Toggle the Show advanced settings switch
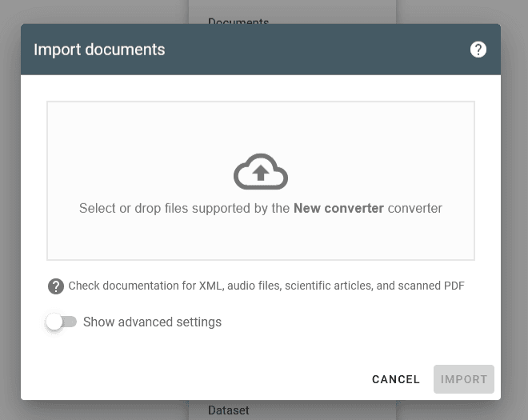 [x=62, y=322]
